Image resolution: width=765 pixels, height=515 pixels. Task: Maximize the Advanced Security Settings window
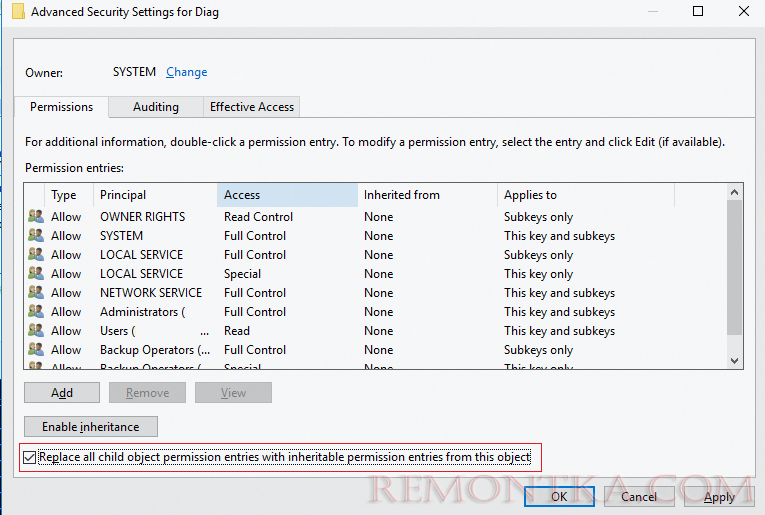[x=698, y=11]
